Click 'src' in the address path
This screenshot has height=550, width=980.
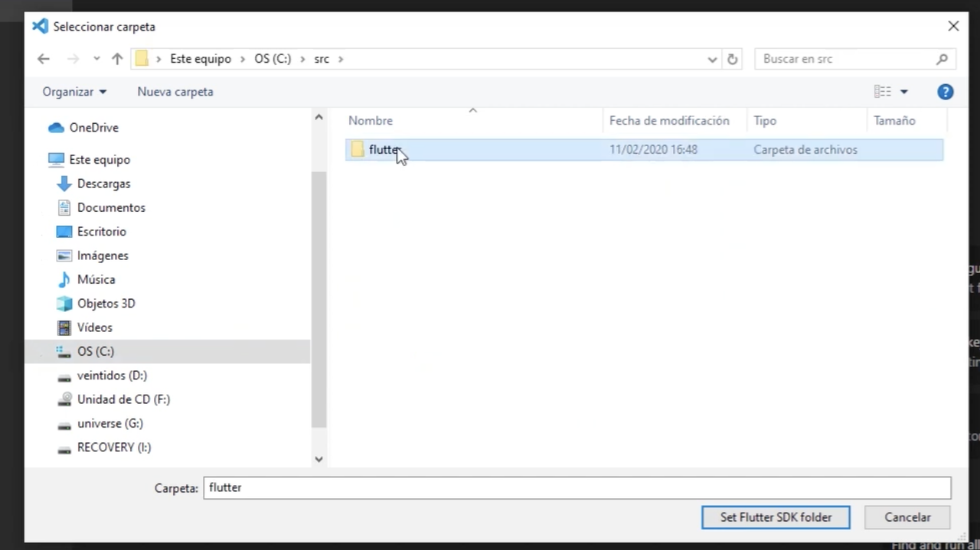(322, 59)
